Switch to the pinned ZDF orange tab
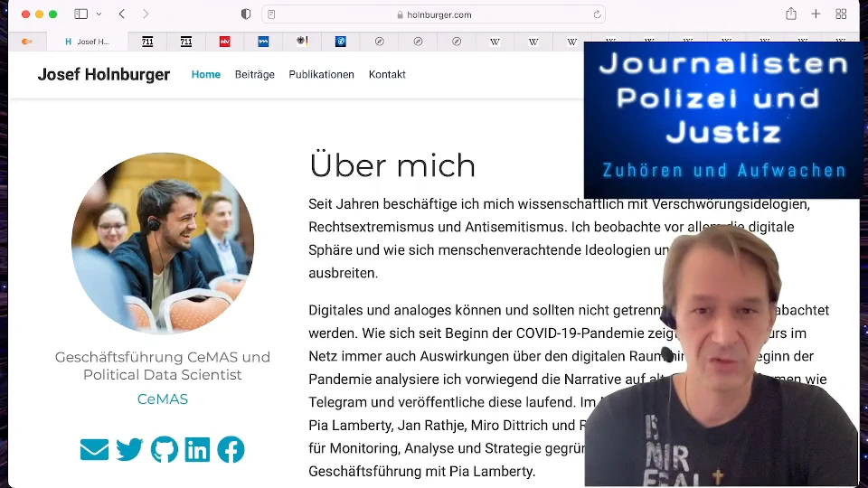The width and height of the screenshot is (868, 488). [x=26, y=42]
